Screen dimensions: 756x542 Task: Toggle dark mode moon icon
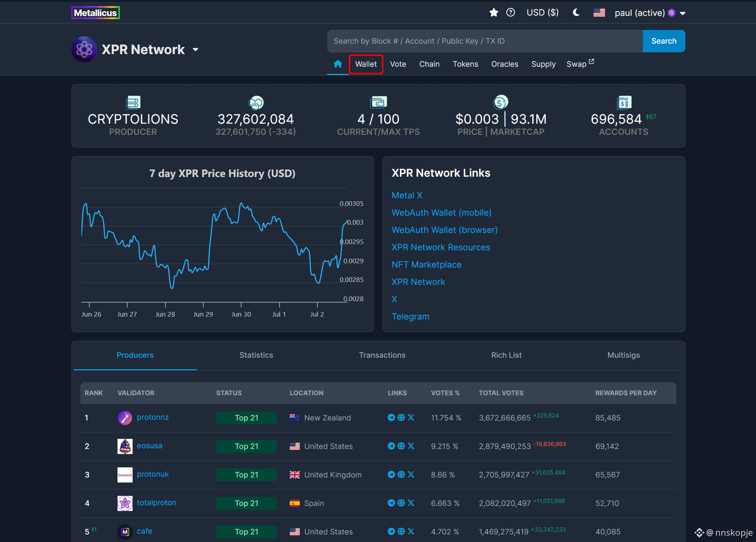576,13
